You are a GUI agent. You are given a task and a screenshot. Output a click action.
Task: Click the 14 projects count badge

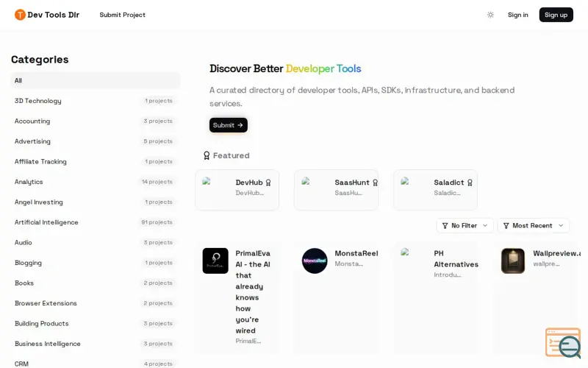pyautogui.click(x=157, y=182)
